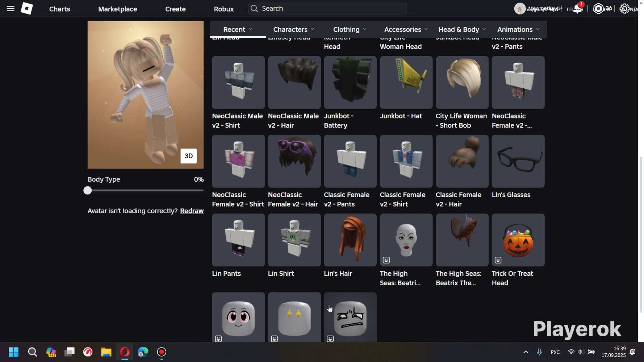Click the Roblox logo home icon
Image resolution: width=644 pixels, height=362 pixels.
pos(27,8)
